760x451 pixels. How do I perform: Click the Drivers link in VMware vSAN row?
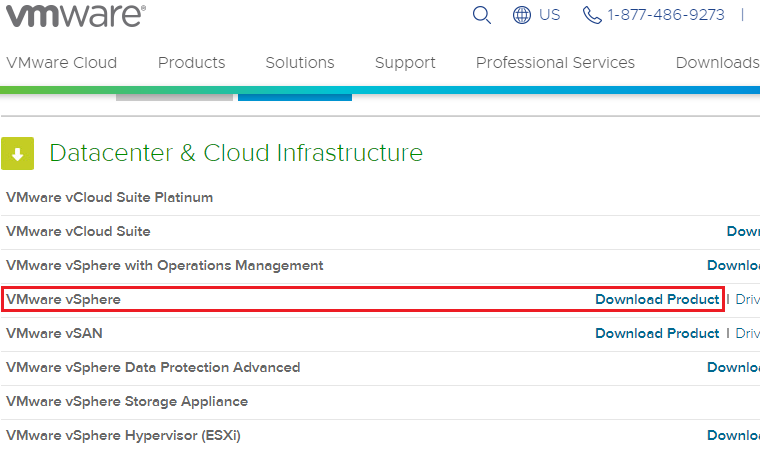tap(747, 333)
